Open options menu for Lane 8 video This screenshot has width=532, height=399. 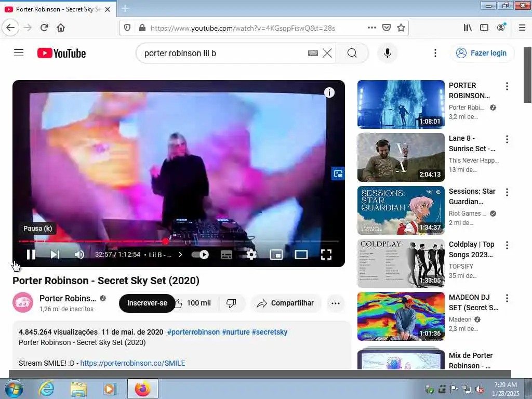[507, 139]
